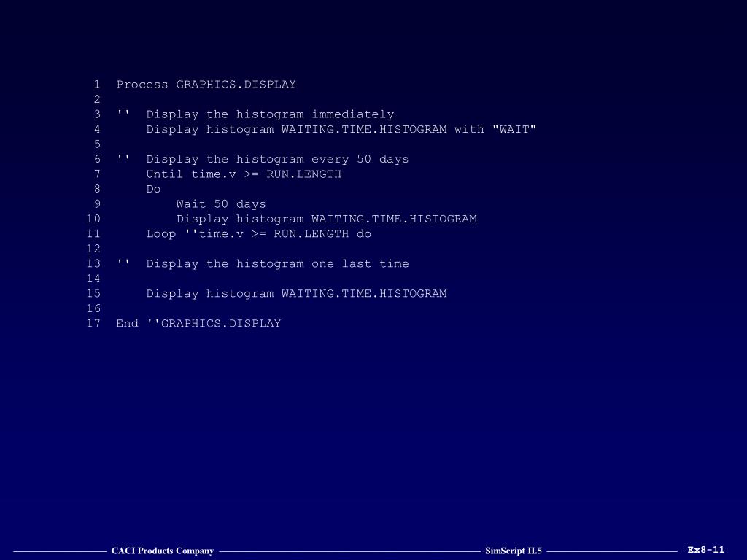Click the 'Loop' statement on line 11
The width and height of the screenshot is (747, 560).
click(259, 234)
